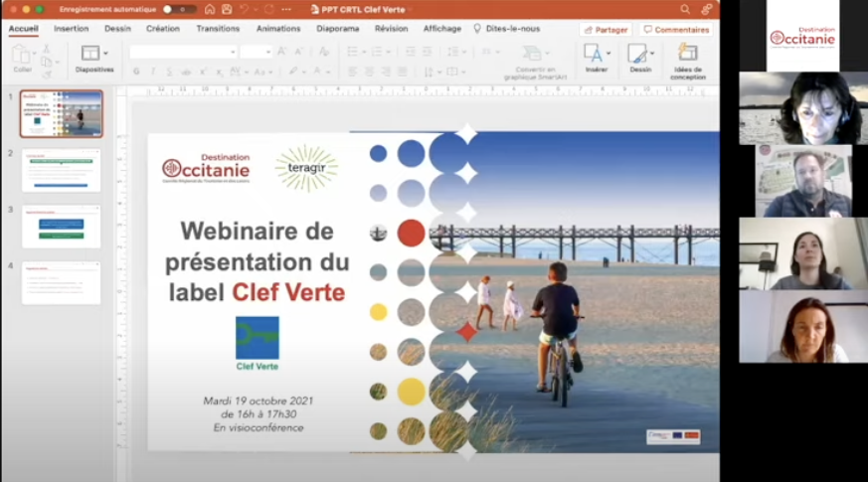868x482 pixels.
Task: Switch to the Dessin ribbon tab
Action: (x=117, y=29)
